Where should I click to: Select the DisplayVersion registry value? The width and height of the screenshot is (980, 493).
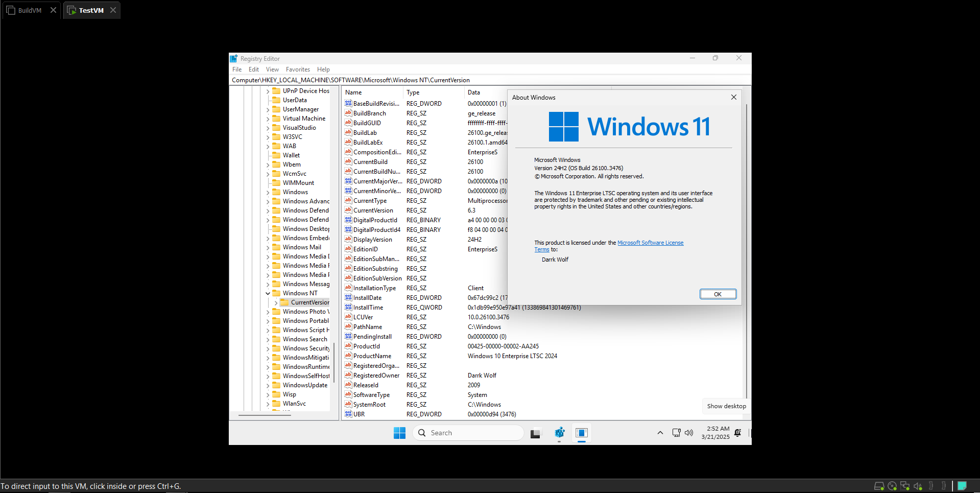373,240
